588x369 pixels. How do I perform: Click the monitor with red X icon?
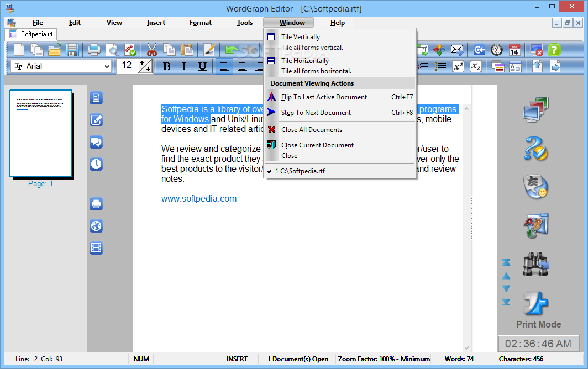pos(537,50)
